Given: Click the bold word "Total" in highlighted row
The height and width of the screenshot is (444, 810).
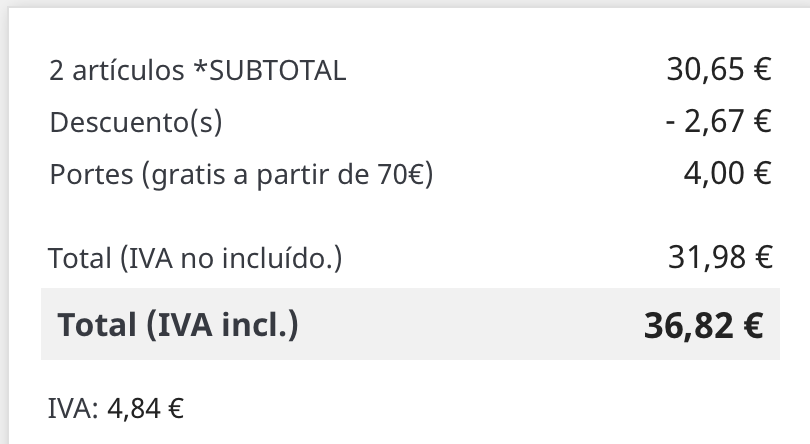Looking at the screenshot, I should coord(97,325).
